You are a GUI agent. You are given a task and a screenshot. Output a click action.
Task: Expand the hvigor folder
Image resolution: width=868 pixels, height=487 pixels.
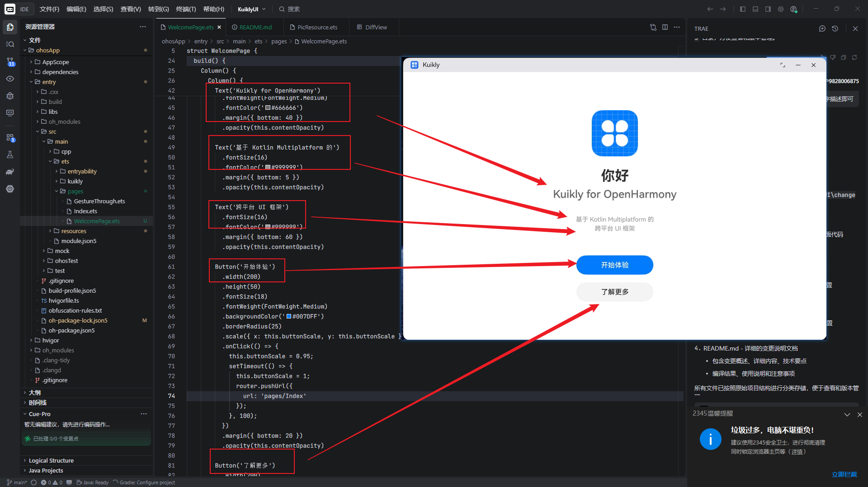(x=31, y=340)
